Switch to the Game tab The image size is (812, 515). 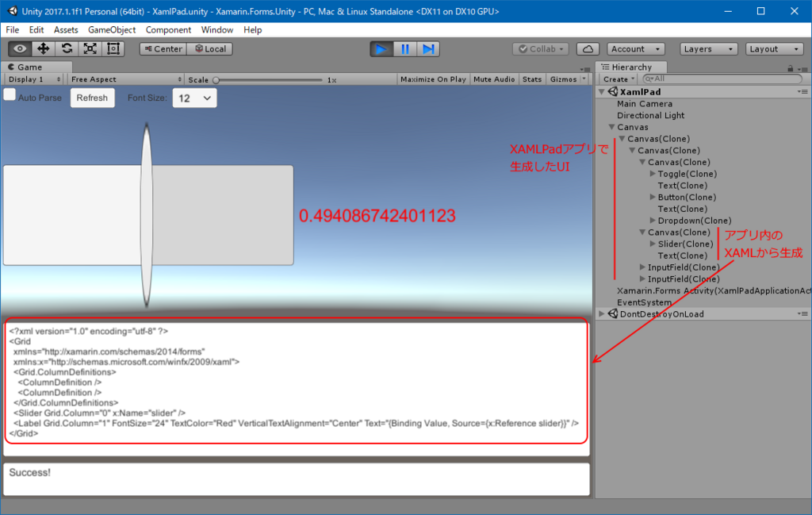coord(36,67)
